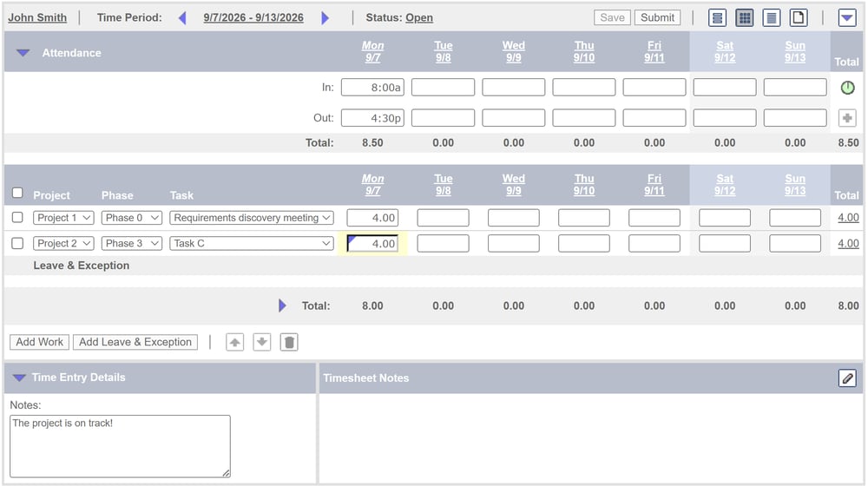Open the Project 1 dropdown

point(63,218)
